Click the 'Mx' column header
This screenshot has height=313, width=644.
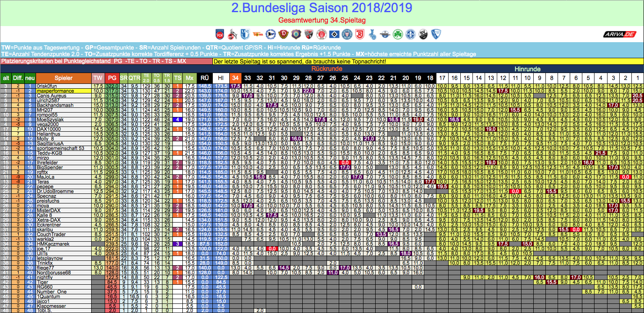(x=190, y=78)
